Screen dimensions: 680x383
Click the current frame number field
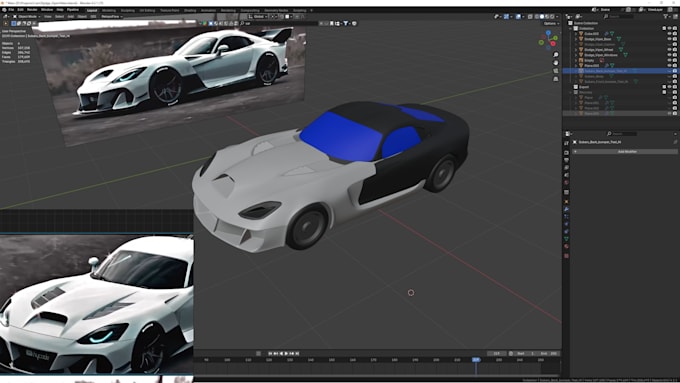[x=497, y=354]
